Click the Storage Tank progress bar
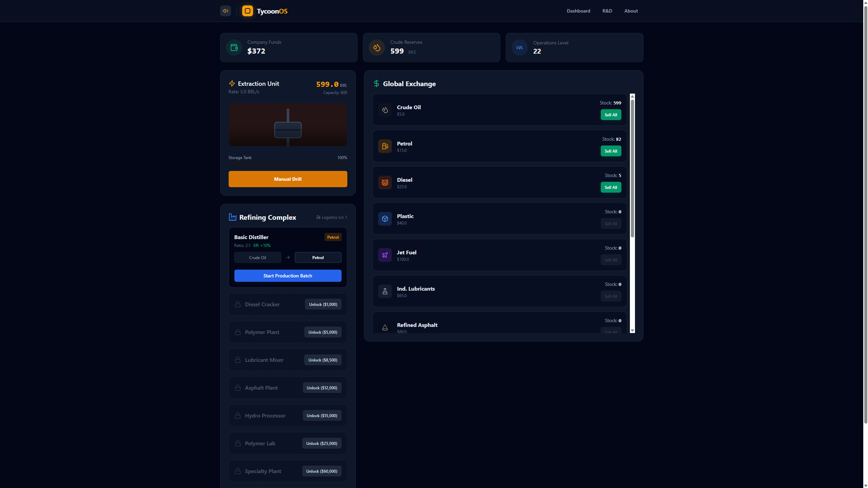 point(287,164)
